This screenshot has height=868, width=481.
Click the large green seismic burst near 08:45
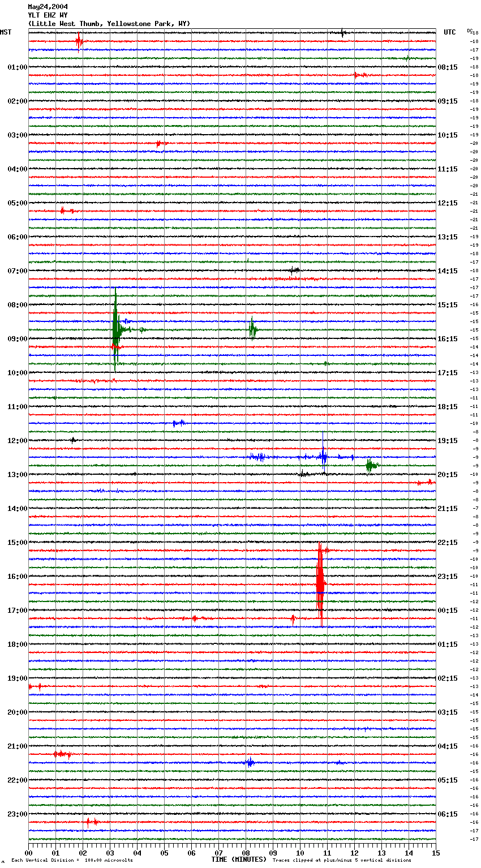tap(116, 329)
